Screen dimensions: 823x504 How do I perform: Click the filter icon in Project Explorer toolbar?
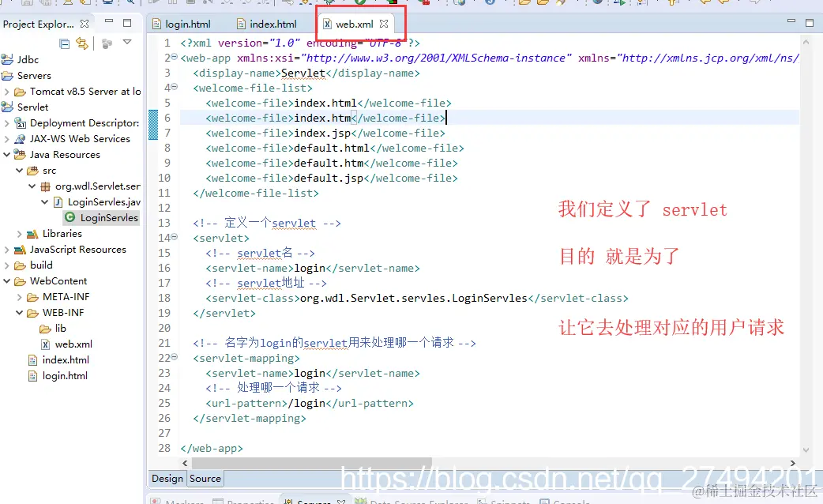coord(107,43)
